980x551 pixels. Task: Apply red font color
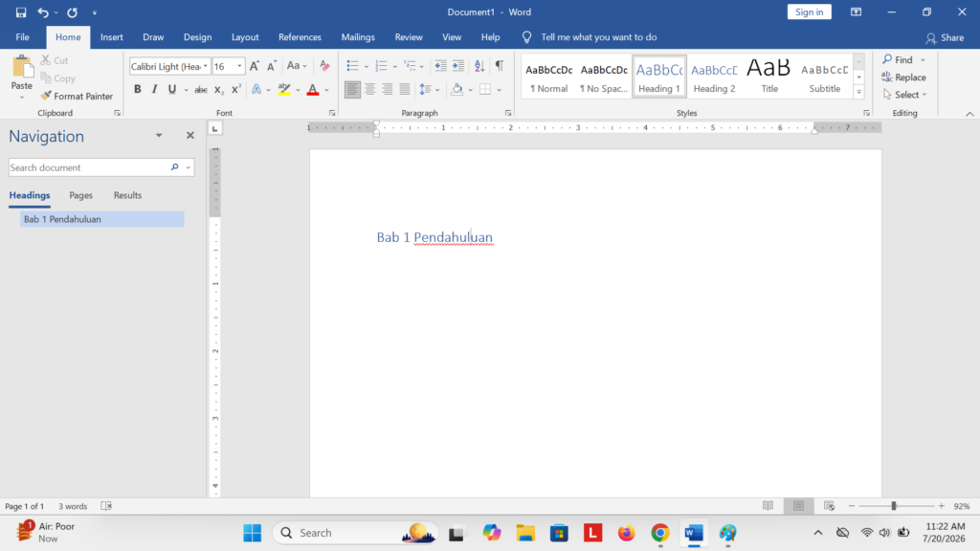click(x=313, y=90)
